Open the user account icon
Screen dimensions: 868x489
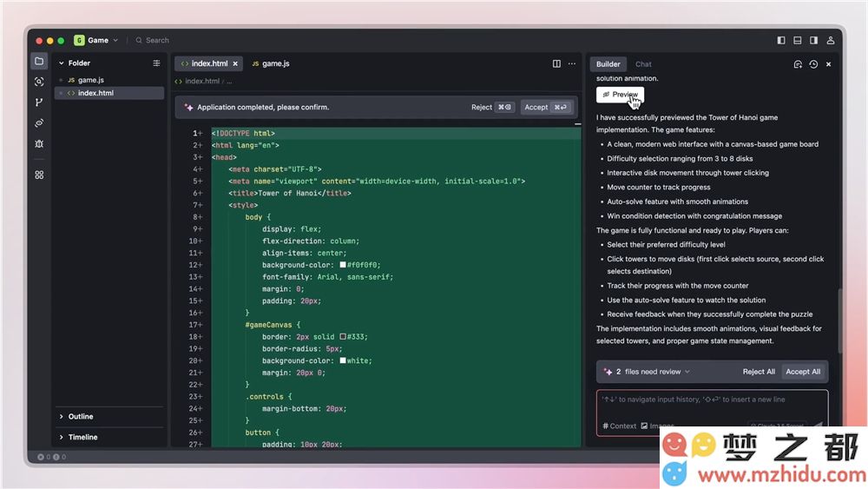click(831, 41)
